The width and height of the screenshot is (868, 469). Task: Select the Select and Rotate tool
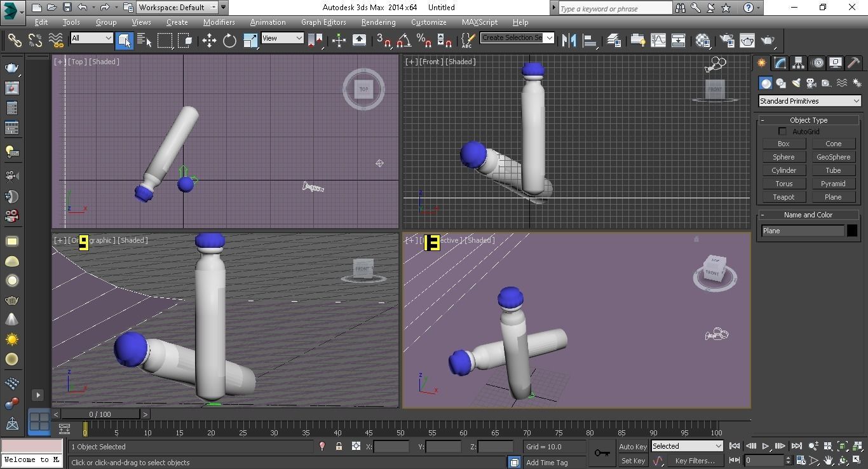(229, 41)
